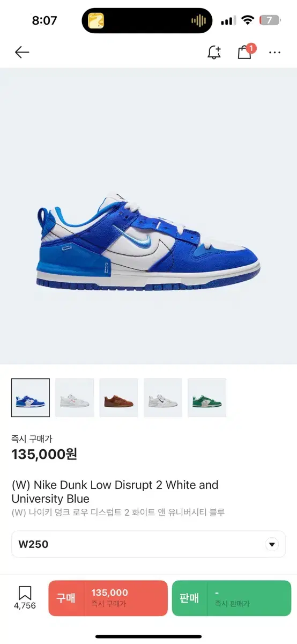This screenshot has width=297, height=644.
Task: Tap the Nike Dunk Low Disrupt 2 title
Action: [115, 492]
